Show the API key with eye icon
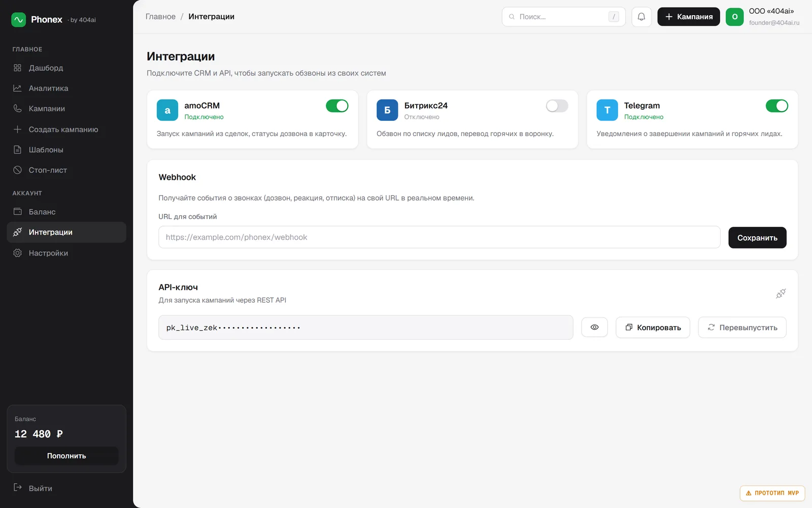 click(x=594, y=328)
